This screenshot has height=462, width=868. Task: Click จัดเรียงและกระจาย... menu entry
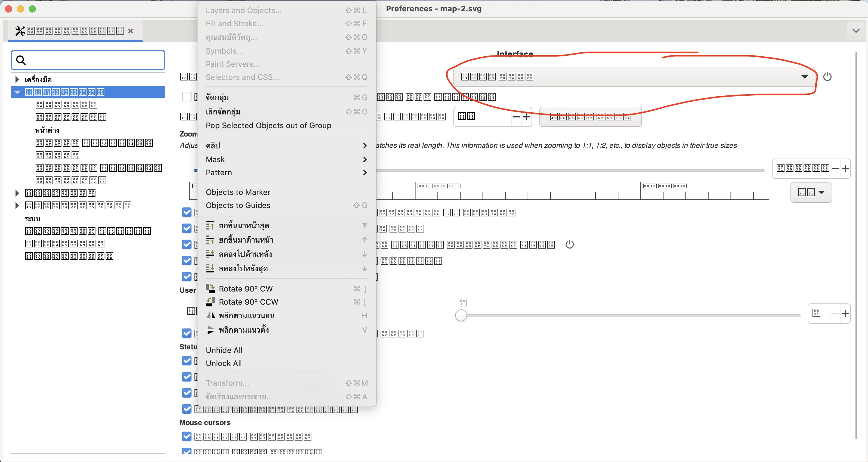286,397
